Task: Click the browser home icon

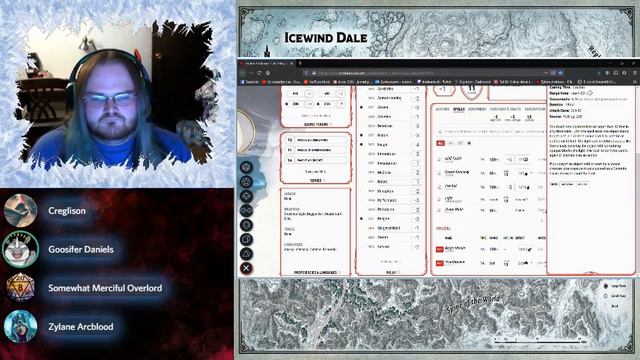Action: point(268,73)
